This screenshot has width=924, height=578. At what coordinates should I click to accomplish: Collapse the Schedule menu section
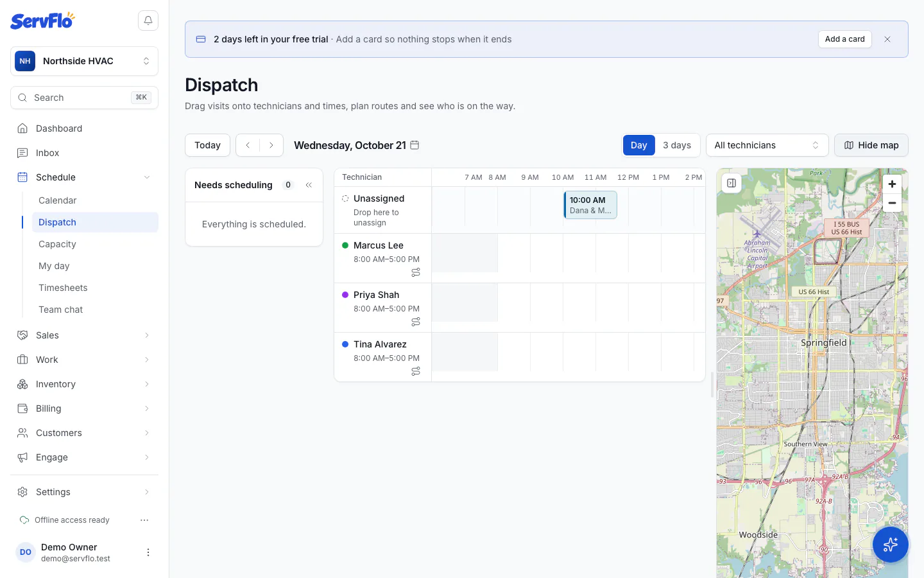click(x=84, y=177)
